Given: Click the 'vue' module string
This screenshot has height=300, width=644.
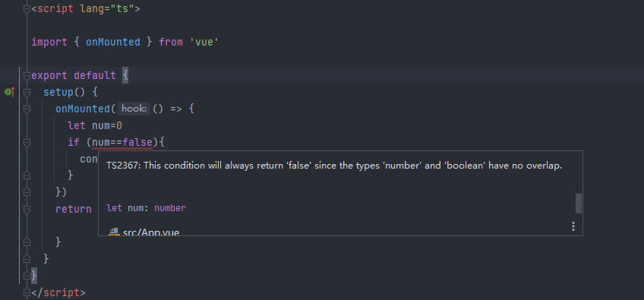Looking at the screenshot, I should (204, 42).
